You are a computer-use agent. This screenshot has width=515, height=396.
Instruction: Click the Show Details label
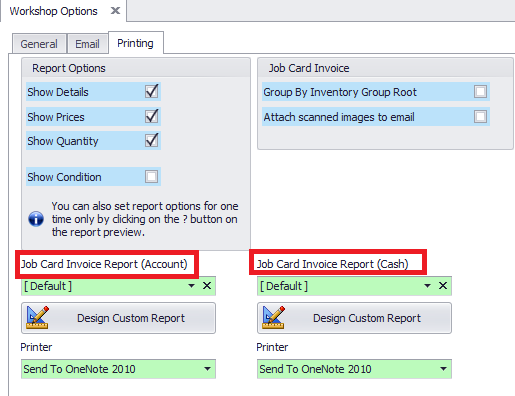click(x=58, y=92)
